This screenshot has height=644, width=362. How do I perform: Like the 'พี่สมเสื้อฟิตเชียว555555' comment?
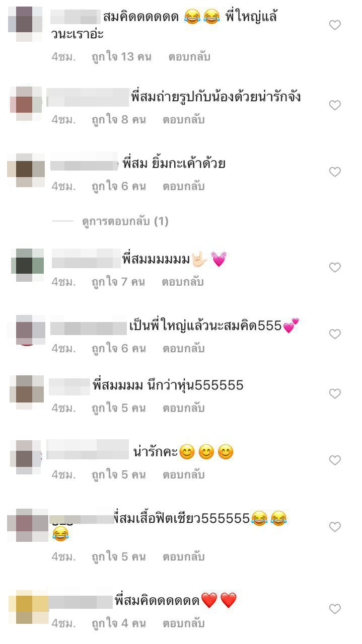[335, 527]
